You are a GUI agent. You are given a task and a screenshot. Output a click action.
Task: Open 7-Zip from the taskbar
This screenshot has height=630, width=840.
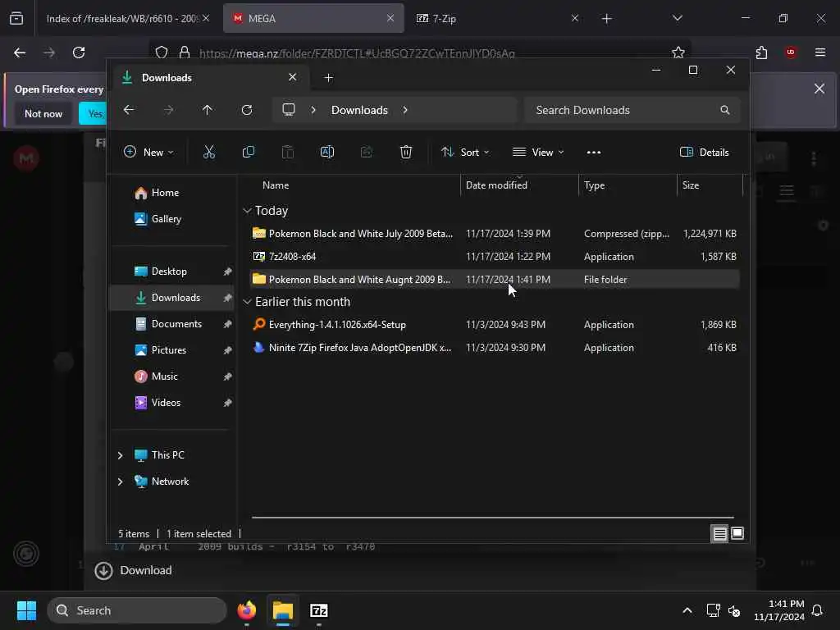[319, 610]
